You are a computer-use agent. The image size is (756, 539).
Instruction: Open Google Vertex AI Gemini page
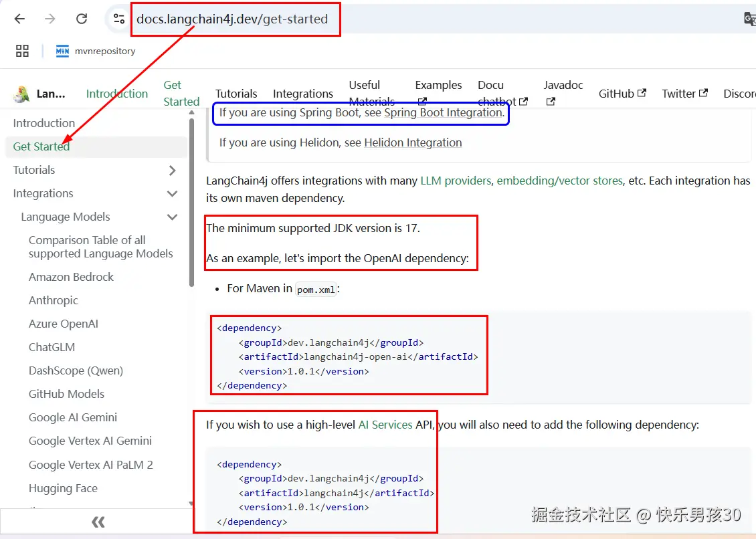click(90, 441)
